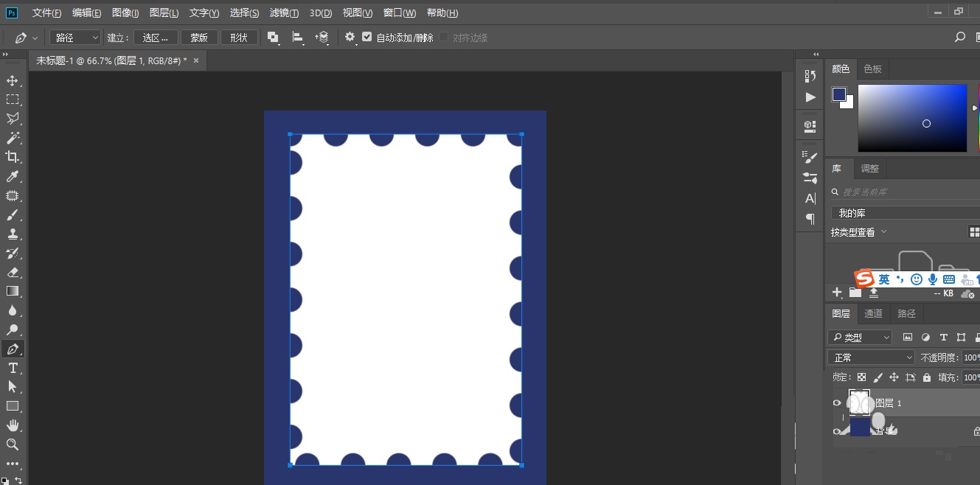Select the Move tool in the toolbar
The height and width of the screenshot is (485, 980).
11,80
